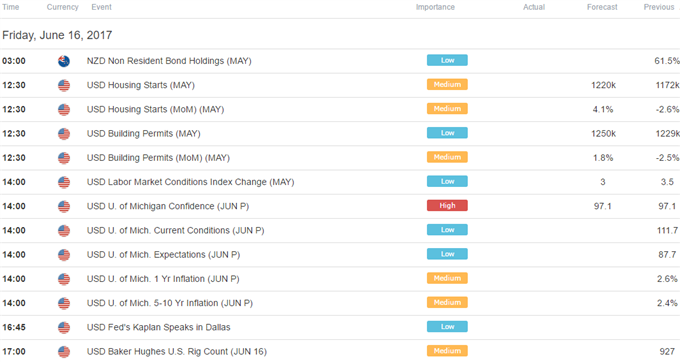Click the 03:00 time in the NZD row
Screen dimensions: 680x362
14,61
